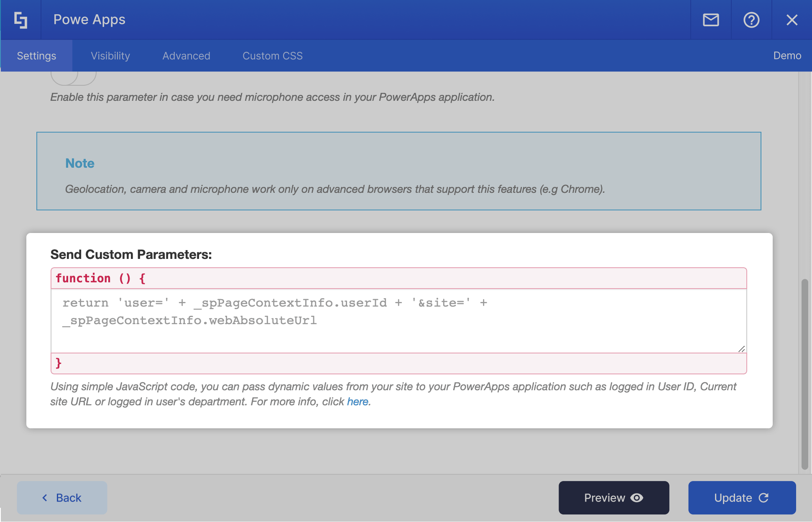This screenshot has height=522, width=812.
Task: Click the textarea resize handle
Action: coord(741,349)
